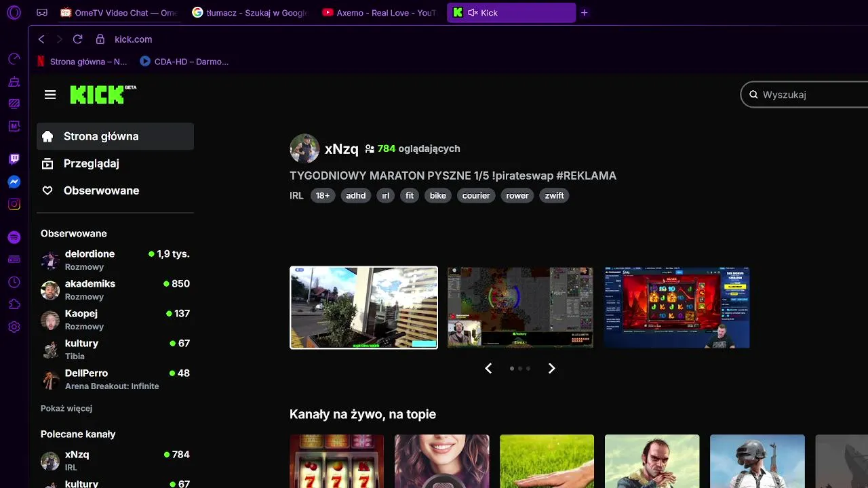Toggle the Kick hamburger menu
Image resolution: width=868 pixels, height=488 pixels.
[50, 95]
